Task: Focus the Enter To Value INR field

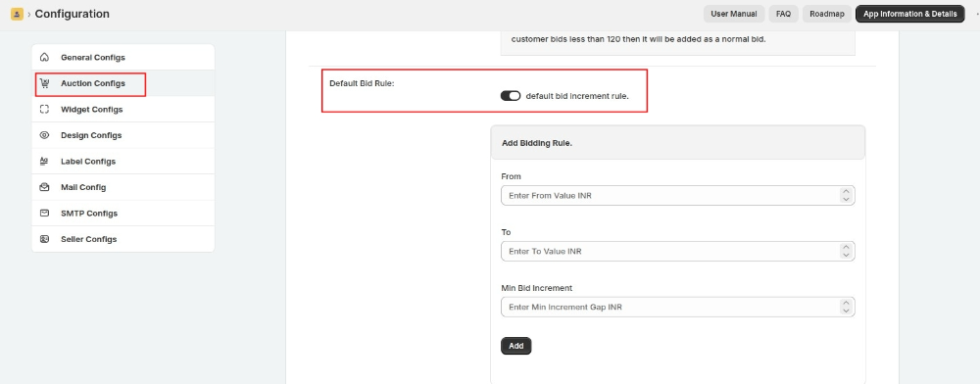Action: pyautogui.click(x=677, y=251)
